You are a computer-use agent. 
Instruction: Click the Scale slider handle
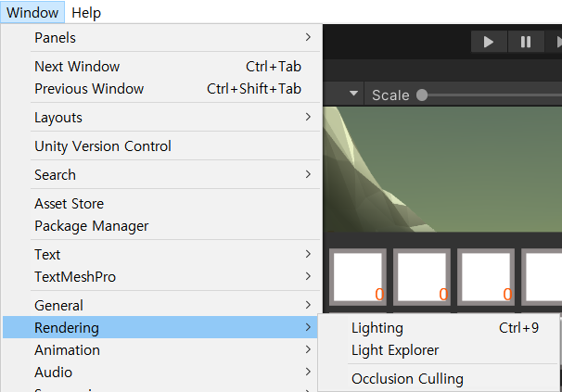(422, 95)
